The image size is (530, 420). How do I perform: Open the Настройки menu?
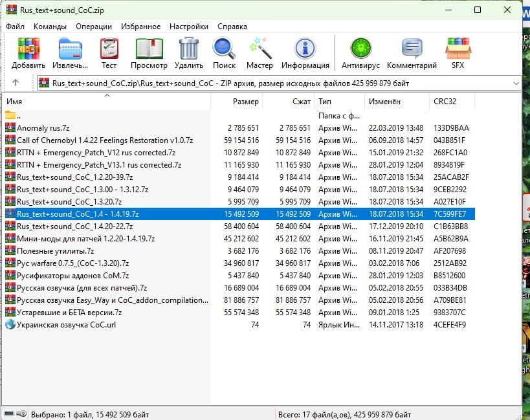188,27
